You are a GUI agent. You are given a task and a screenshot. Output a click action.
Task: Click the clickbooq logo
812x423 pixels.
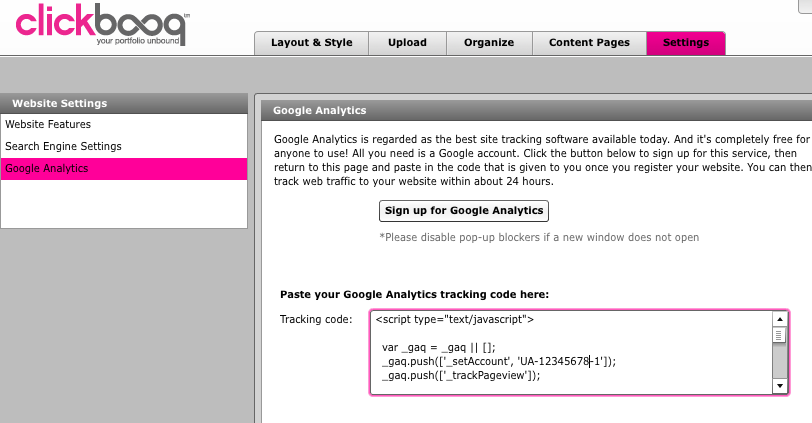click(103, 24)
